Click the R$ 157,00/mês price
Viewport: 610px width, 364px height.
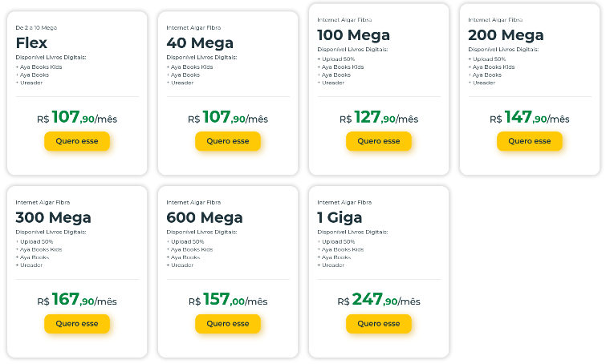[x=228, y=301]
